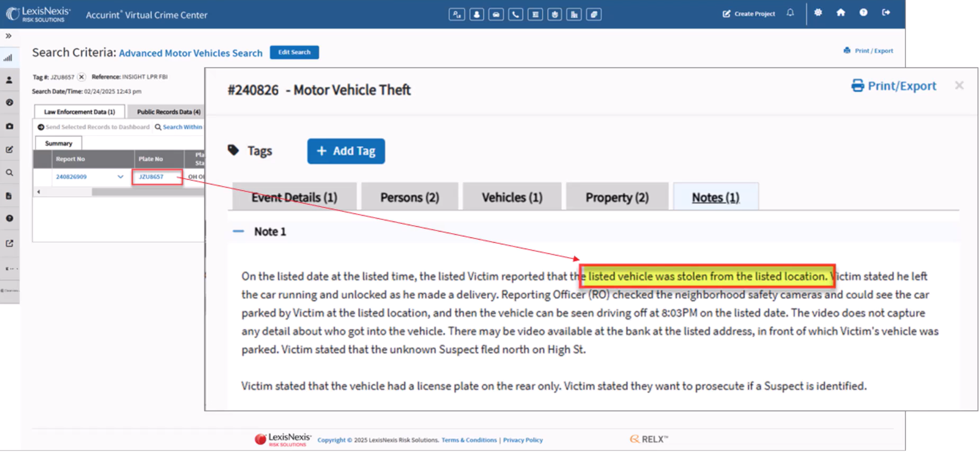Expand the report 240826909 row chevron
980x452 pixels.
coord(121,177)
